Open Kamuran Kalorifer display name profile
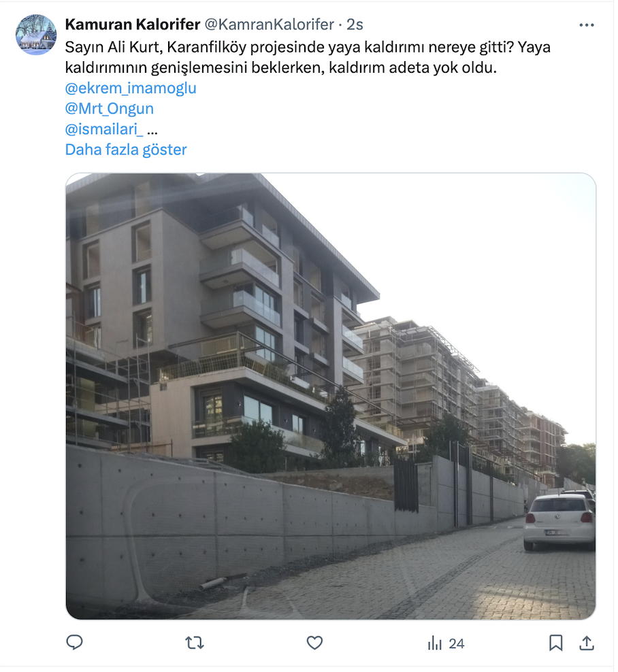Image resolution: width=618 pixels, height=672 pixels. [x=133, y=25]
